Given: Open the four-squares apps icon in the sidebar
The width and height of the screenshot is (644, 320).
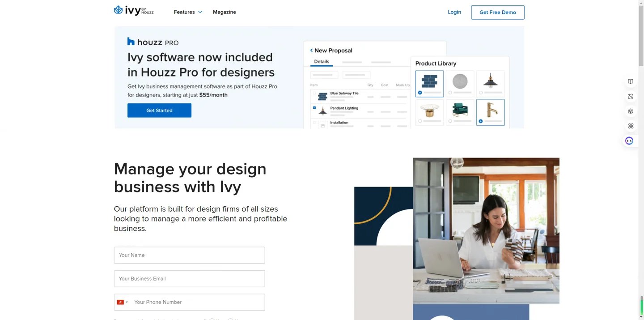Looking at the screenshot, I should point(631,126).
